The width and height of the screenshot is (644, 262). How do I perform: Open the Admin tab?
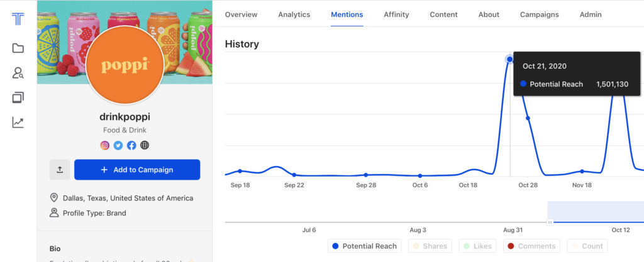pyautogui.click(x=591, y=14)
